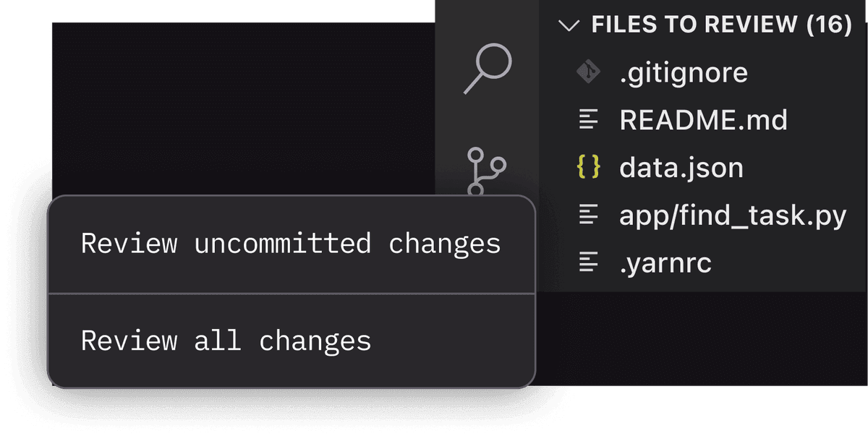Viewport: 868px width, 436px height.
Task: Select the .yarnrc file name
Action: 665,263
